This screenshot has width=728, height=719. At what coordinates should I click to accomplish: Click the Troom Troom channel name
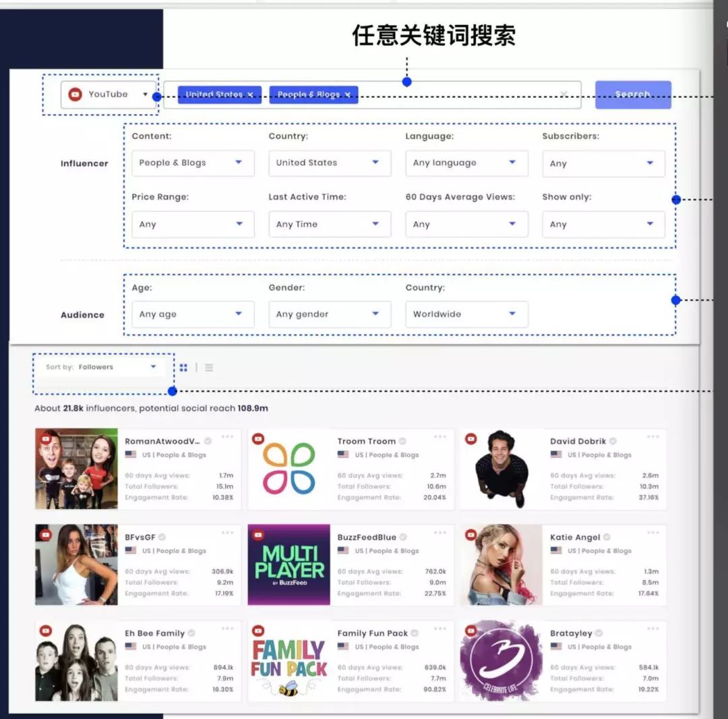coord(366,441)
